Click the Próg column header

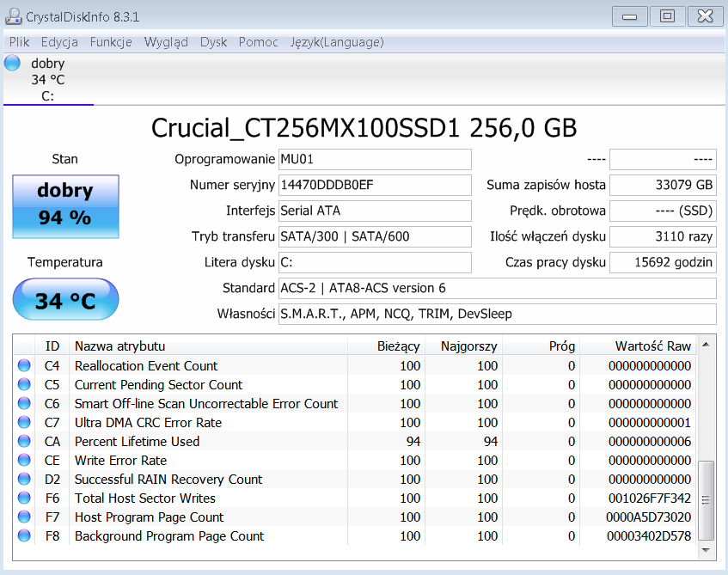tap(541, 346)
